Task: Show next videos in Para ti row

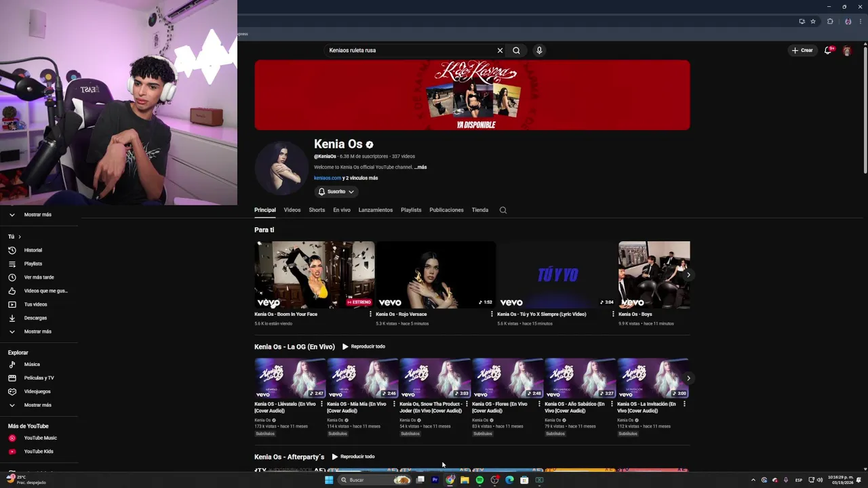Action: pyautogui.click(x=688, y=275)
